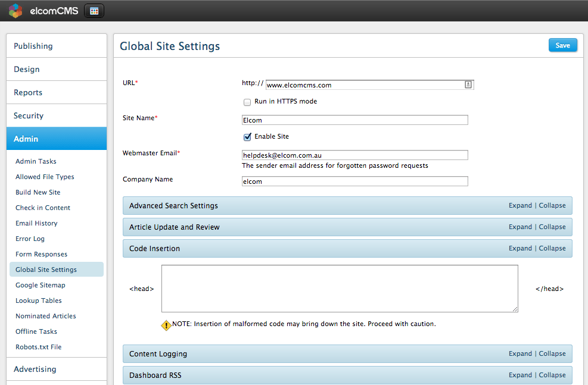The width and height of the screenshot is (588, 385).
Task: Collapse the Code Insertion section
Action: point(552,248)
